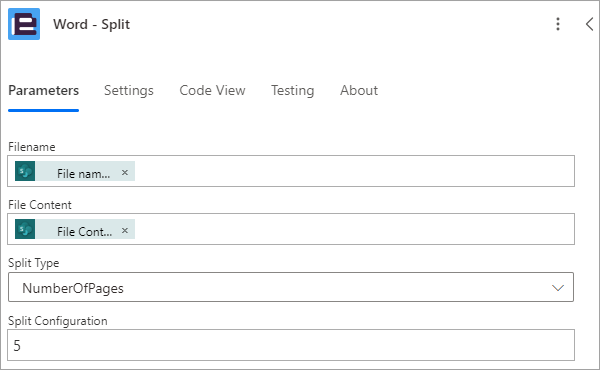
Task: Click the Word - Split action title
Action: point(91,24)
